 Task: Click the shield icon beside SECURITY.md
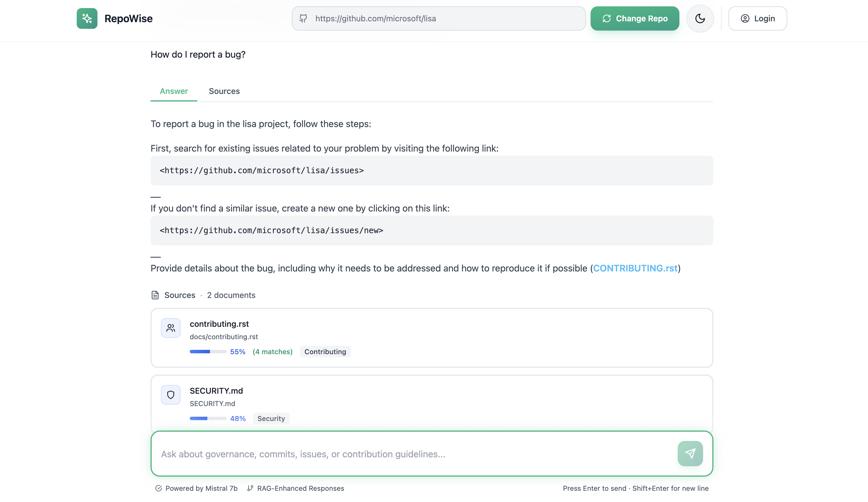coord(170,395)
